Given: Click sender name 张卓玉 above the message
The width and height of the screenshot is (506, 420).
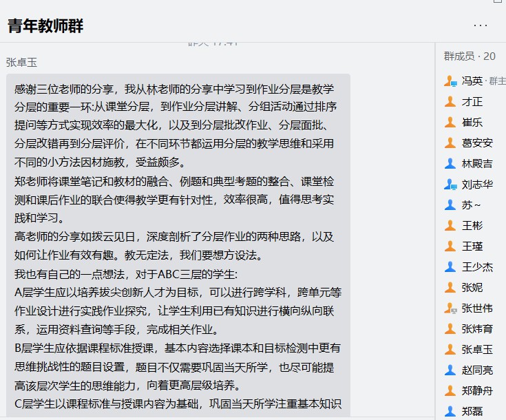Looking at the screenshot, I should tap(21, 62).
